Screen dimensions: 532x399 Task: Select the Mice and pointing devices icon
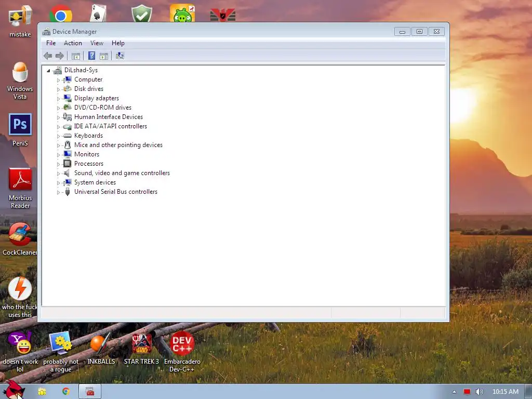67,145
